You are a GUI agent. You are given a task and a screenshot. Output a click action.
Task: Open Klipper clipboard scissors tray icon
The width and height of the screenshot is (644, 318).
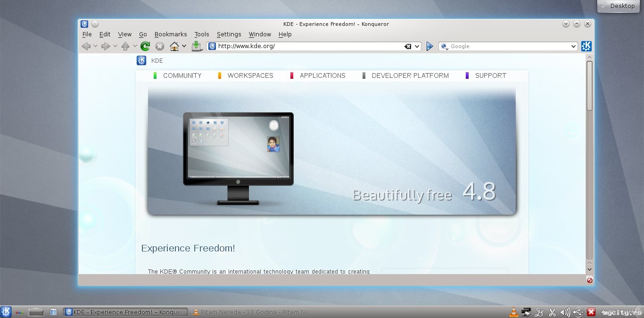[553, 312]
